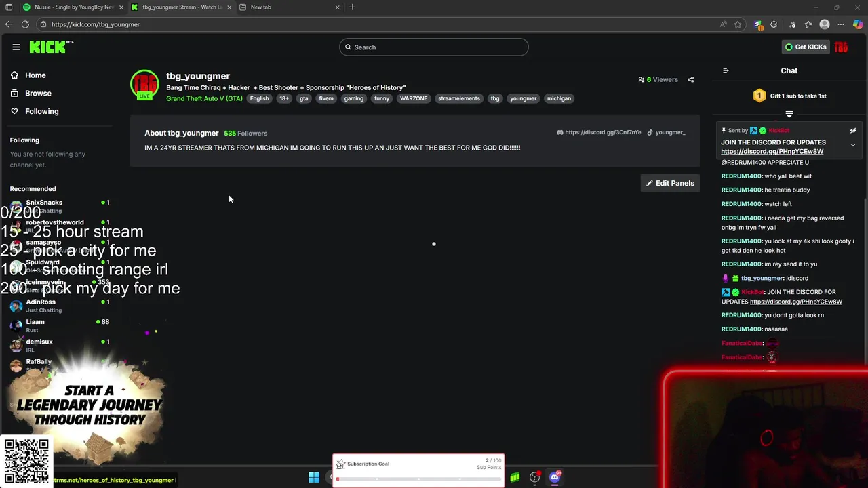Open a new browser tab with plus
Viewport: 868px width, 488px height.
tap(352, 7)
